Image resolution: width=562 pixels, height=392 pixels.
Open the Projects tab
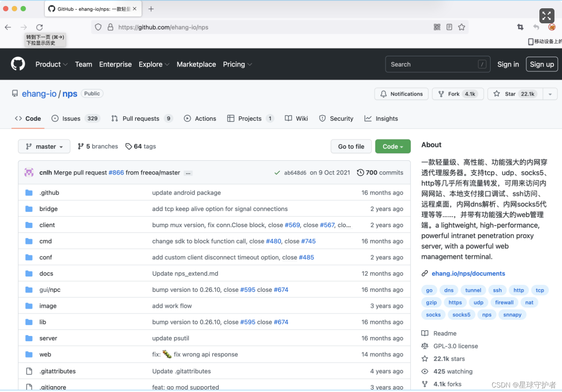[x=250, y=119]
